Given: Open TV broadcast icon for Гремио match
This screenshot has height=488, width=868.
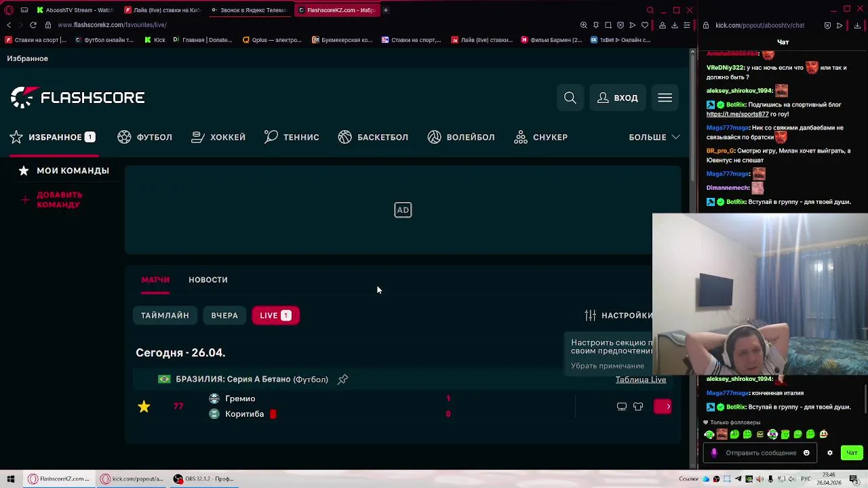Looking at the screenshot, I should pos(621,407).
